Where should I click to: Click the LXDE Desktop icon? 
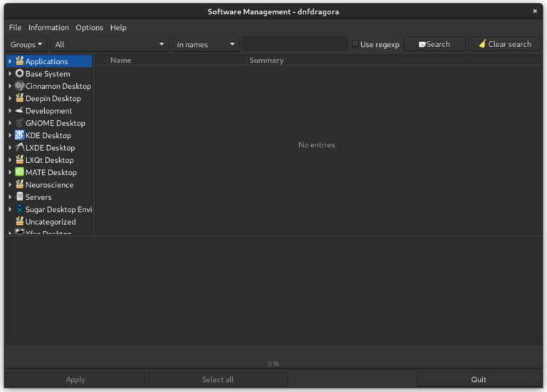[19, 148]
